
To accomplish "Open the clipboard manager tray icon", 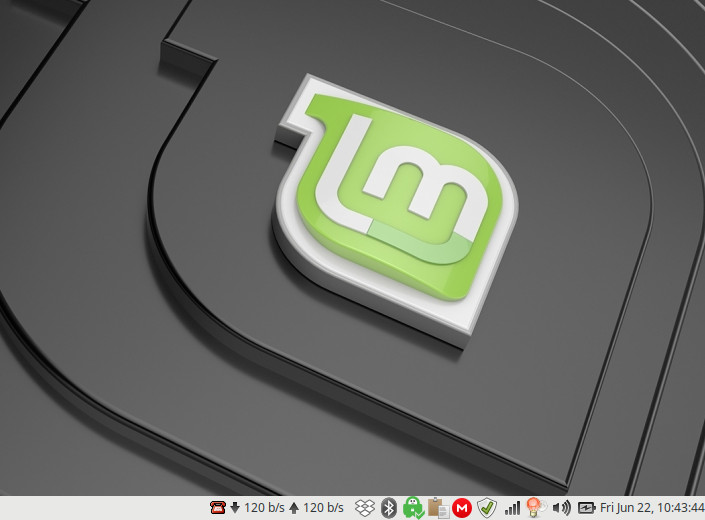I will pyautogui.click(x=438, y=508).
